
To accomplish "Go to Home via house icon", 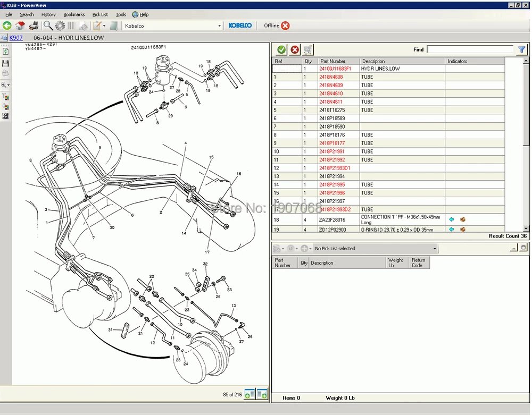I will pyautogui.click(x=20, y=26).
